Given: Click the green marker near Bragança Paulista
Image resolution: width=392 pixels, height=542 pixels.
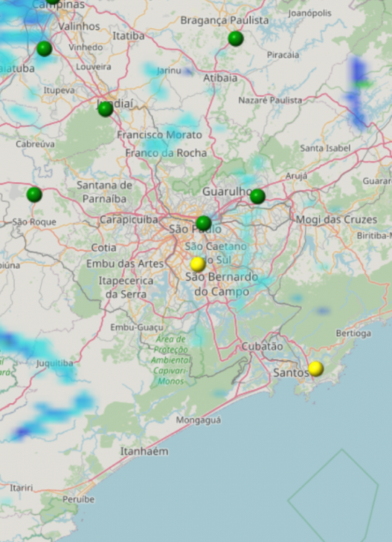Looking at the screenshot, I should (x=235, y=38).
